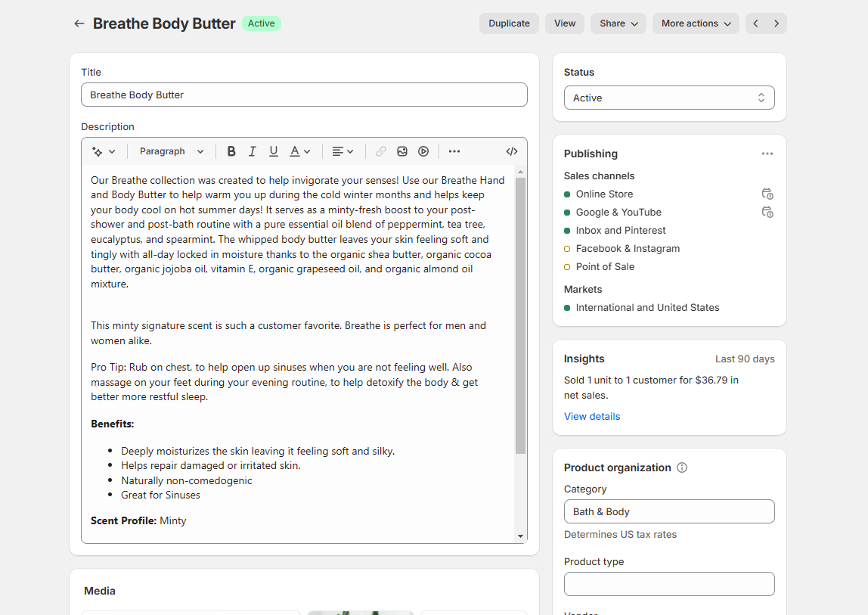The image size is (868, 615).
Task: Toggle bold formatting
Action: point(231,151)
